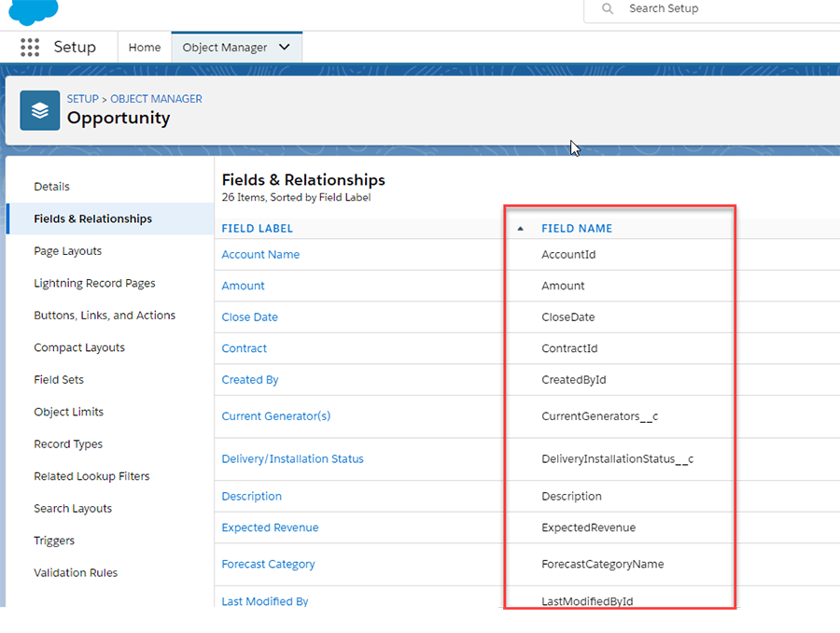Open the Forecast Category field link

[269, 564]
